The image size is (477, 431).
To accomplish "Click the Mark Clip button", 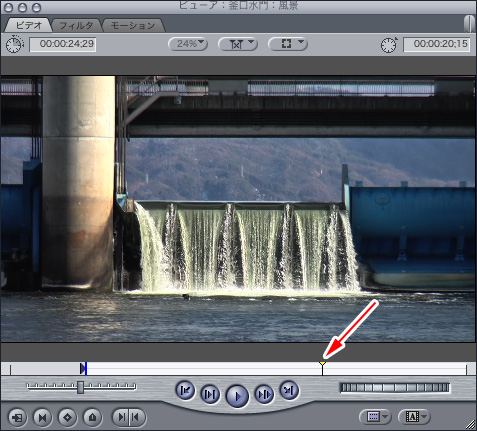I will point(42,417).
